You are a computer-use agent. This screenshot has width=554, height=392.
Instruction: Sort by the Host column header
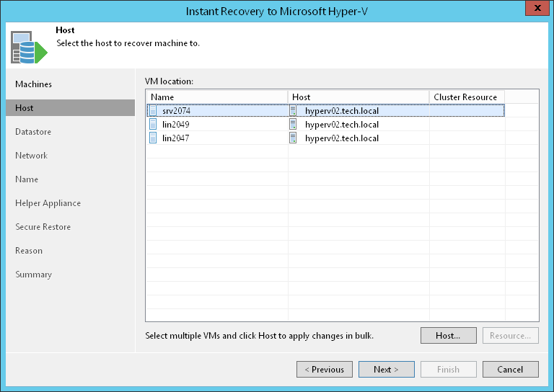click(359, 97)
